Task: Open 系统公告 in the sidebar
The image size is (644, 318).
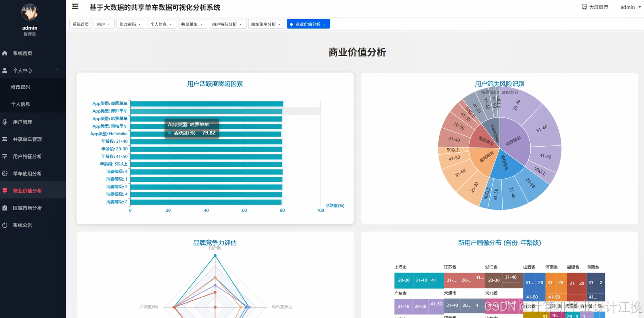Action: [33, 225]
